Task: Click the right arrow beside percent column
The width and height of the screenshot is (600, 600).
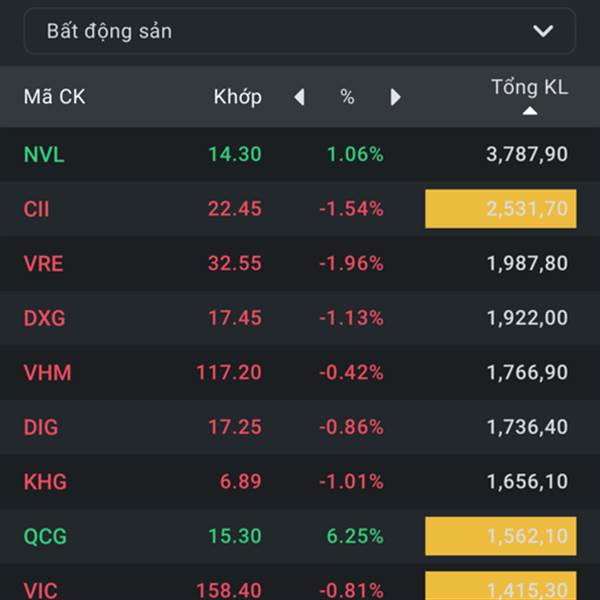Action: click(x=396, y=97)
